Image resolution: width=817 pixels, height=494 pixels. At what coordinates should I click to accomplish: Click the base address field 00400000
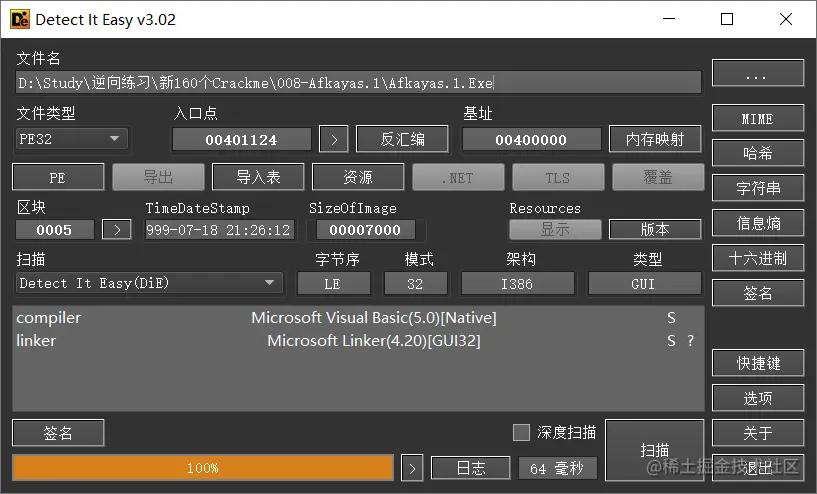531,139
